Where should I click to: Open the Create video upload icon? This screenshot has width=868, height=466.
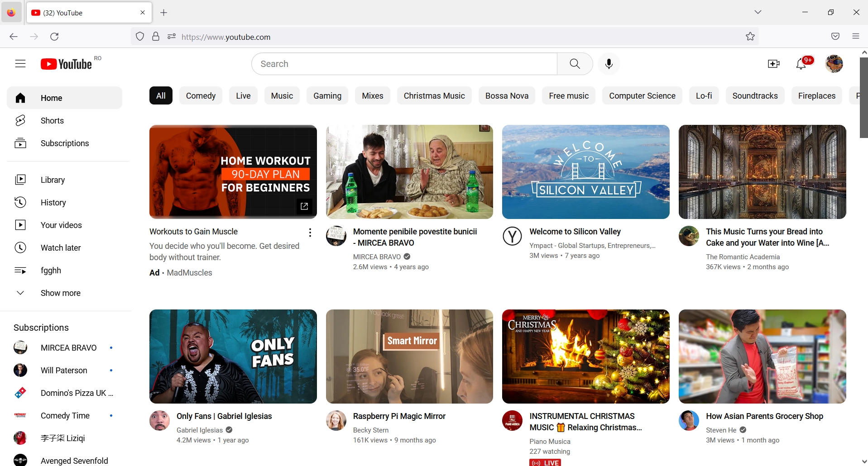[x=773, y=64]
